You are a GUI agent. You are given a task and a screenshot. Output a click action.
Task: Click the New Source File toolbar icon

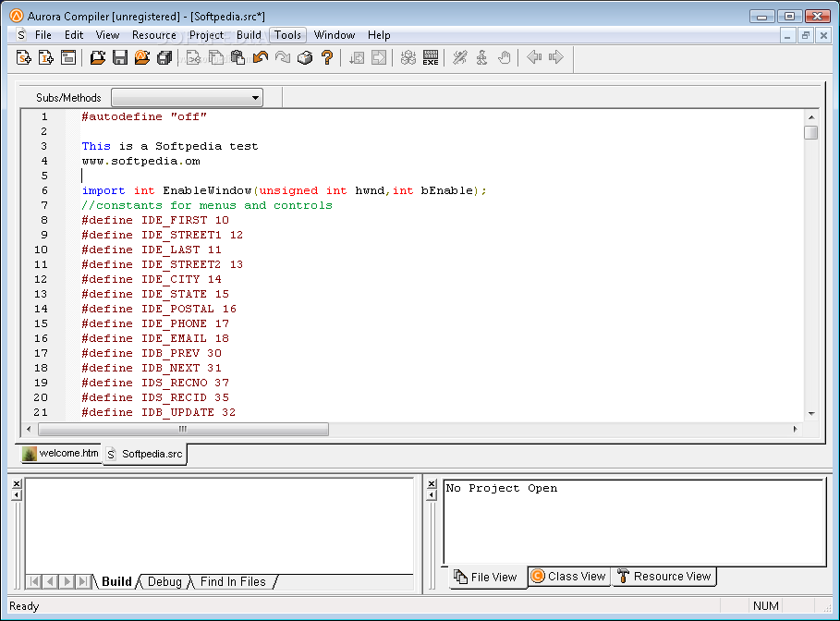[24, 57]
